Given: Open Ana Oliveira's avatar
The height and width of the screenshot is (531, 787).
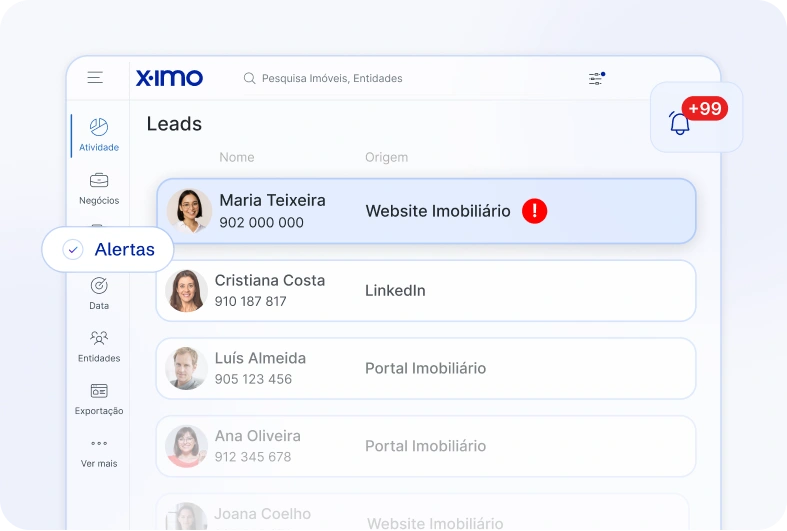Looking at the screenshot, I should pos(186,446).
